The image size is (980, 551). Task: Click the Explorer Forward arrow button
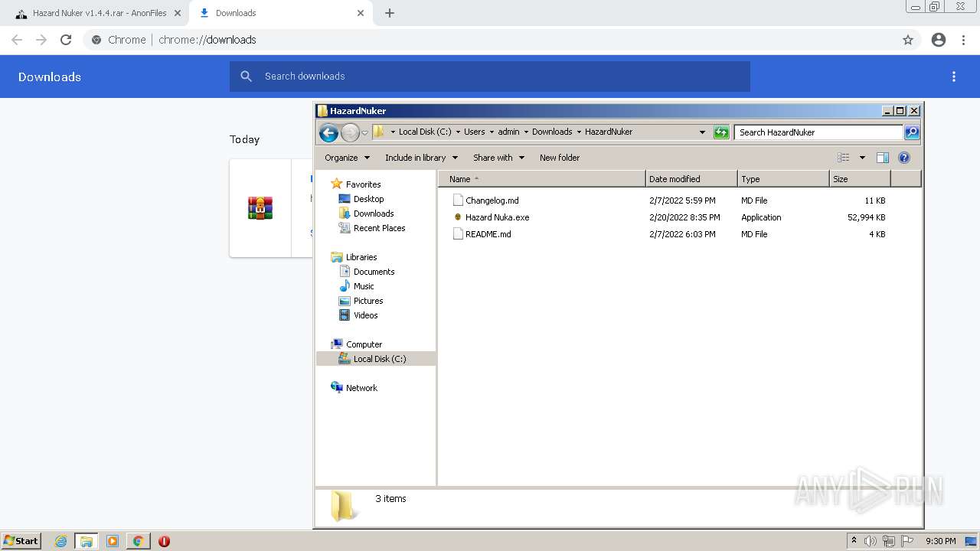coord(350,132)
